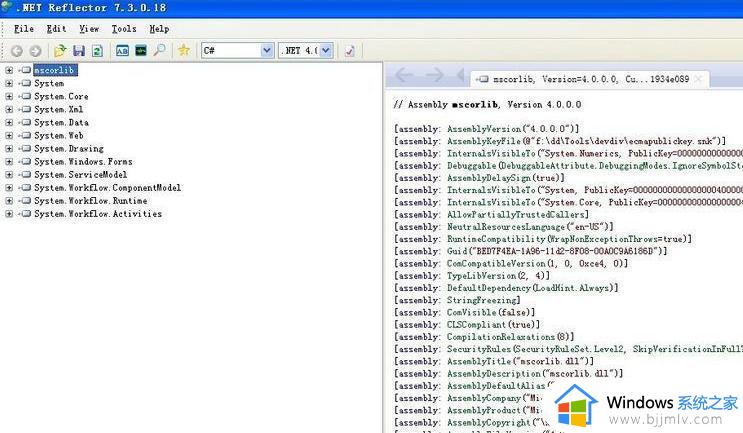Screen dimensions: 743x433
Task: Open the C# language dropdown
Action: coord(267,50)
